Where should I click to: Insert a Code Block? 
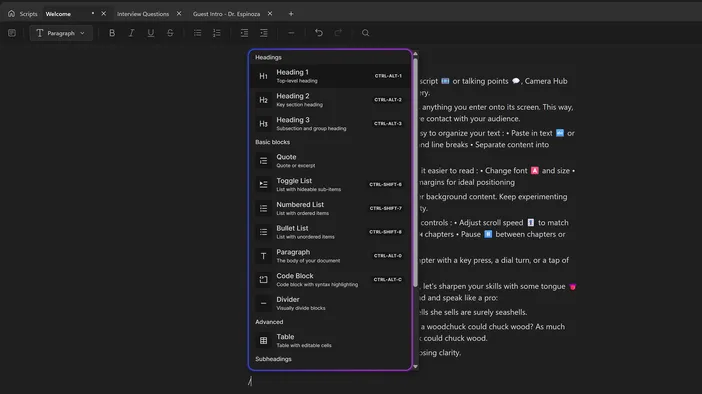pyautogui.click(x=330, y=279)
